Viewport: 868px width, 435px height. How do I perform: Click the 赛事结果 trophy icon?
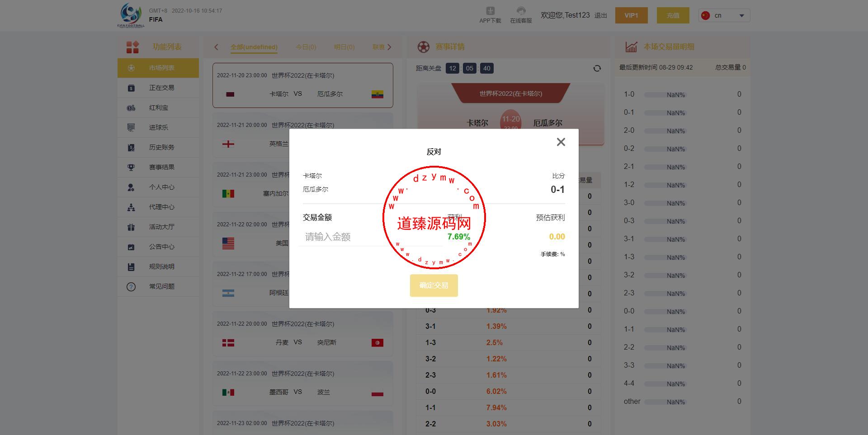tap(131, 167)
